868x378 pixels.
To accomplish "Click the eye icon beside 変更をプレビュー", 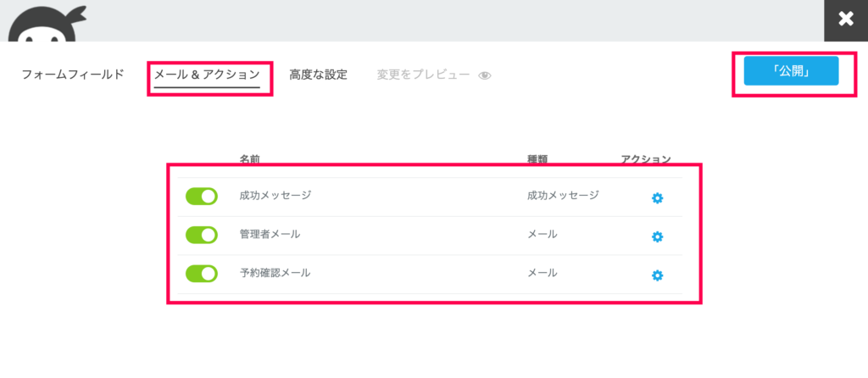I will pyautogui.click(x=485, y=75).
